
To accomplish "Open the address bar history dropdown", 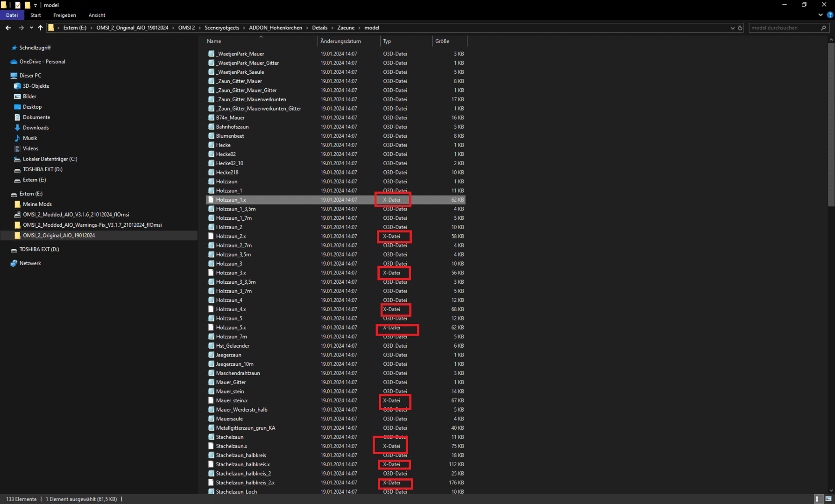I will [732, 28].
